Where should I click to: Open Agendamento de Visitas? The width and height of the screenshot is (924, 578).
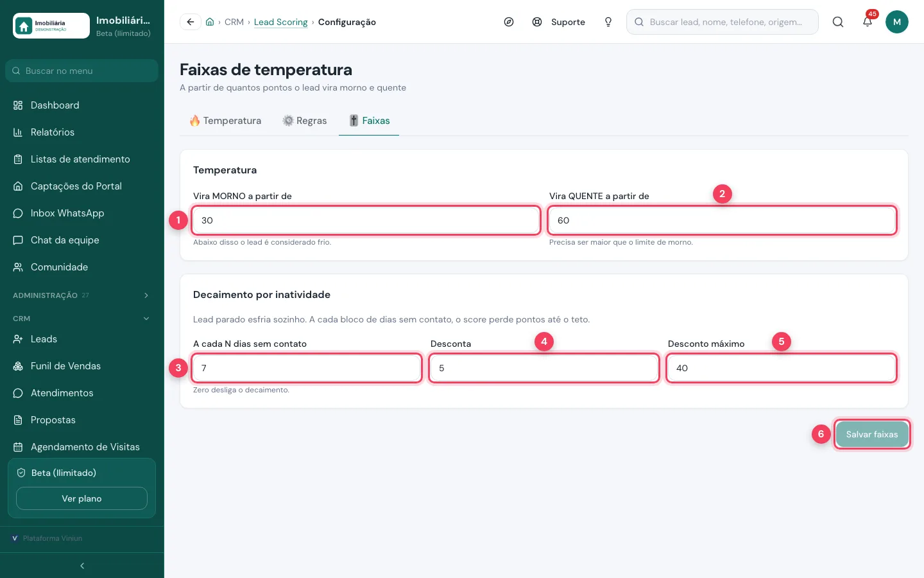tap(82, 447)
